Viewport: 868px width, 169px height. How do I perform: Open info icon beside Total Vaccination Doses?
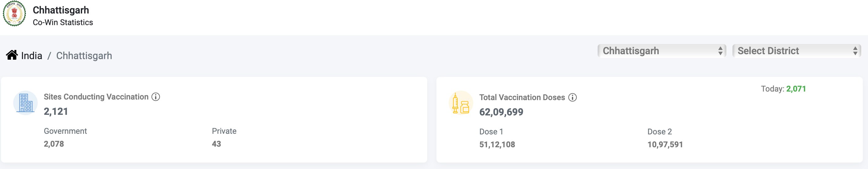(x=573, y=98)
